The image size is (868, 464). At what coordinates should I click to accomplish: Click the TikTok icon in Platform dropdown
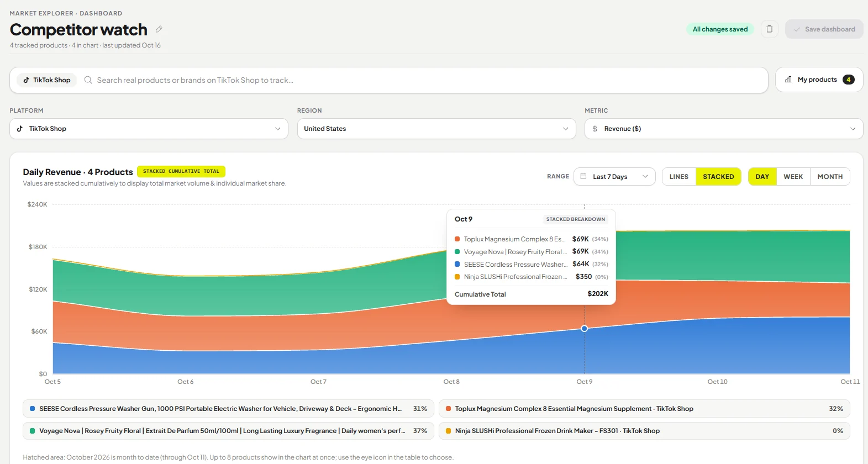pyautogui.click(x=20, y=129)
